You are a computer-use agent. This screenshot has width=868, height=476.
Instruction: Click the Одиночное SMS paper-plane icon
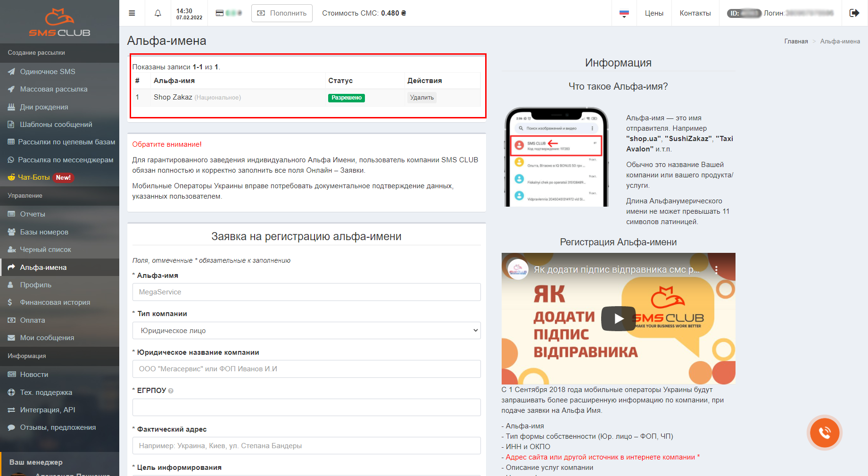coord(11,72)
